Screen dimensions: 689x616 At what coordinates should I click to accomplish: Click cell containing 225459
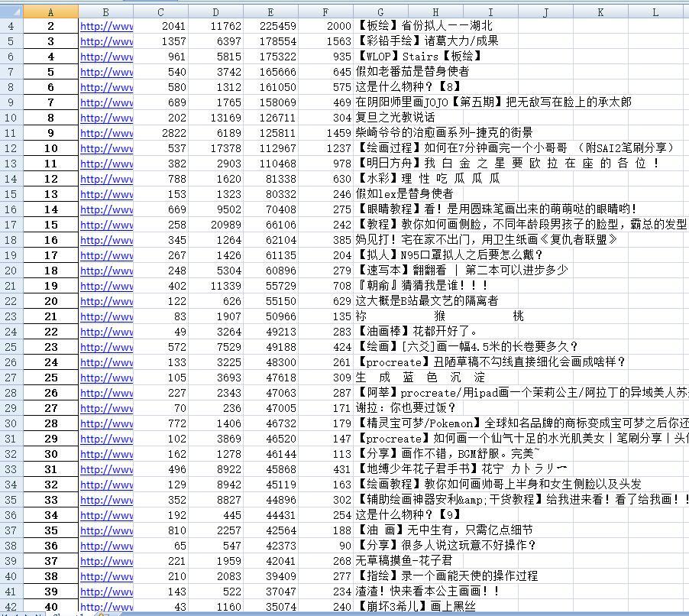[x=270, y=26]
